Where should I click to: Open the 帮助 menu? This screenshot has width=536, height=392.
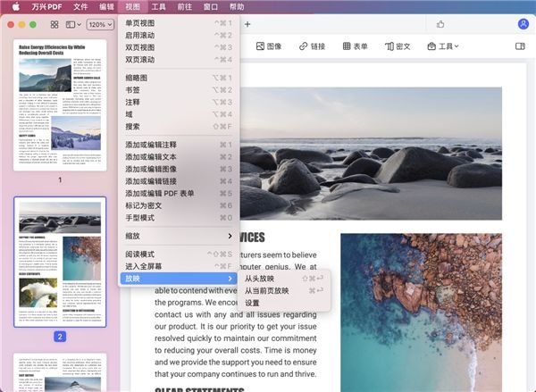click(x=237, y=6)
